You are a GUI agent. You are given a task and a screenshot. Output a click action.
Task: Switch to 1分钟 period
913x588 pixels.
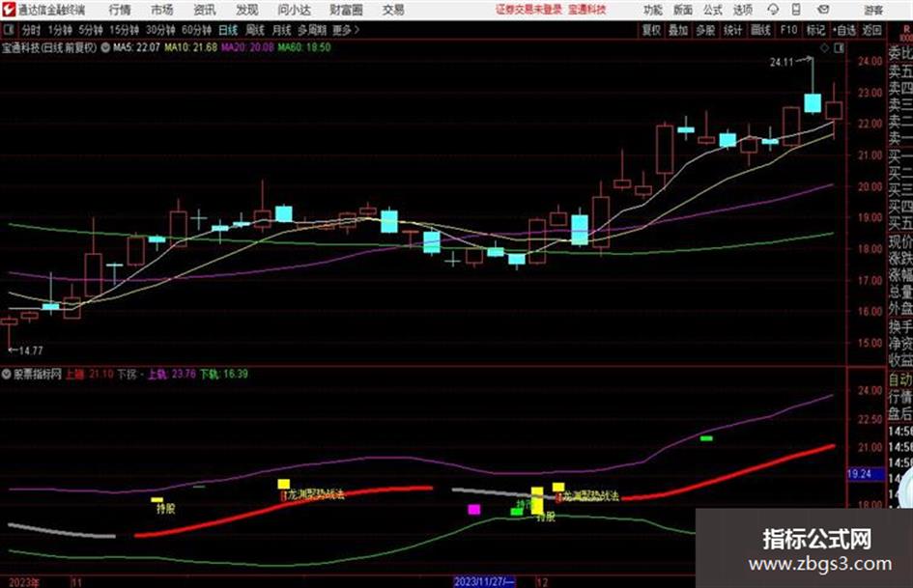coord(60,30)
